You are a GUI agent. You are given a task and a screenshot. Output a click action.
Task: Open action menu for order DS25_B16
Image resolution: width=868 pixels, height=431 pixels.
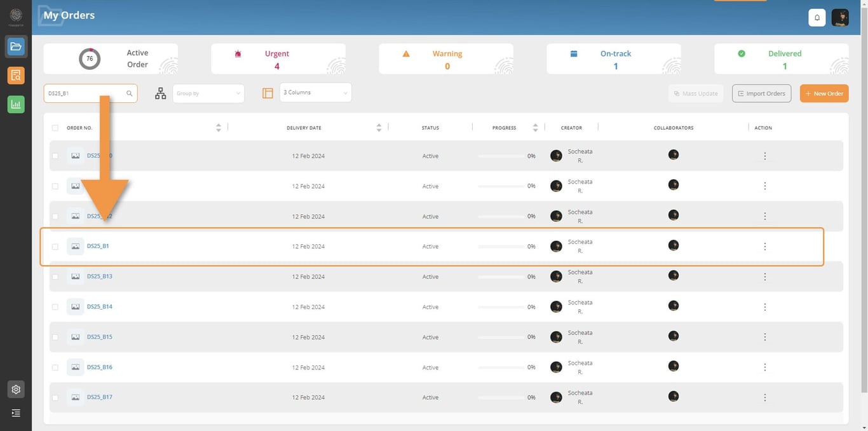click(765, 367)
